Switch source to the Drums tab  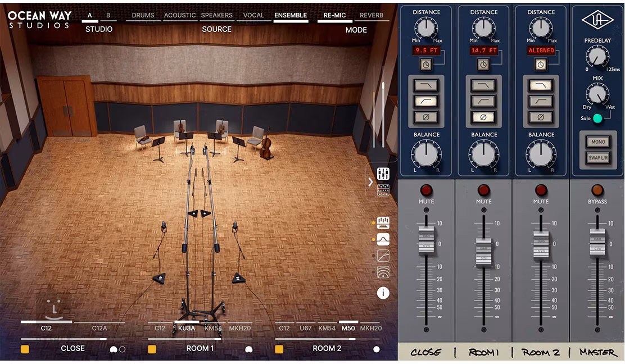tap(143, 15)
